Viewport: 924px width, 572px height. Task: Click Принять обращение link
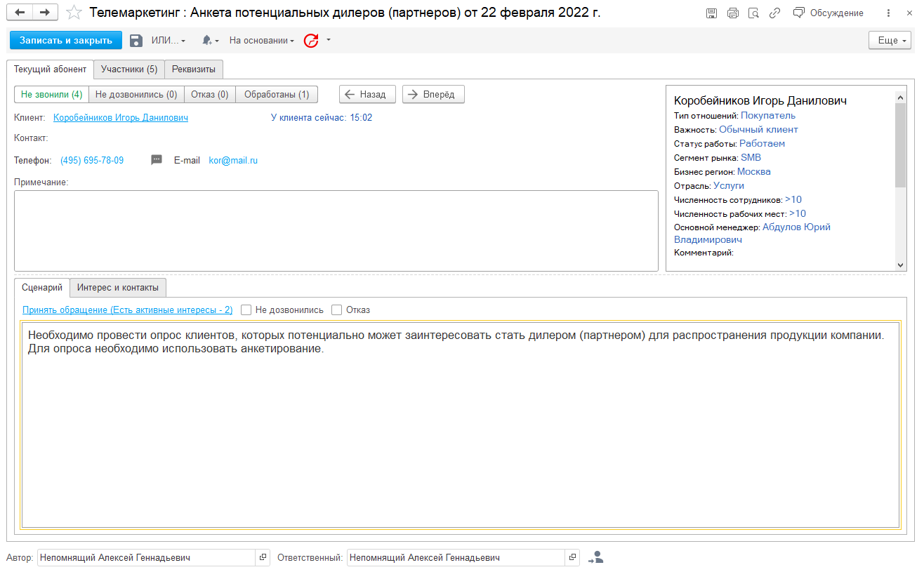127,310
